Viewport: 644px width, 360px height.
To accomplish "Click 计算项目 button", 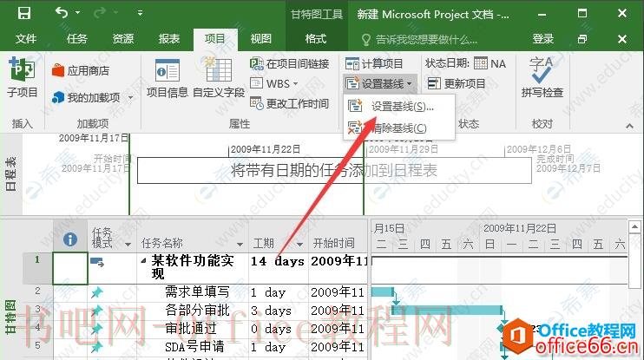I will [374, 63].
